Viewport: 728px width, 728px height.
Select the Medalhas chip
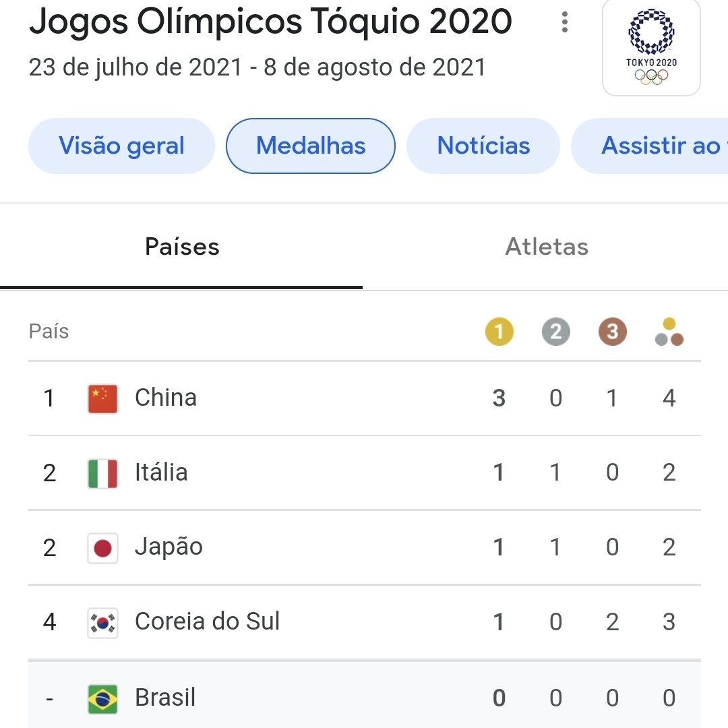coord(311,146)
